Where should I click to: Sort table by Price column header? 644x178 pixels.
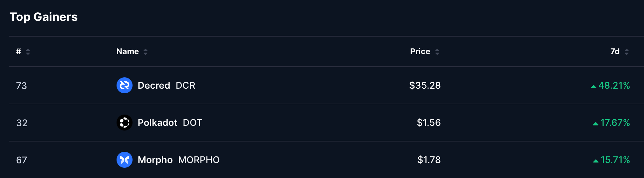tap(420, 51)
